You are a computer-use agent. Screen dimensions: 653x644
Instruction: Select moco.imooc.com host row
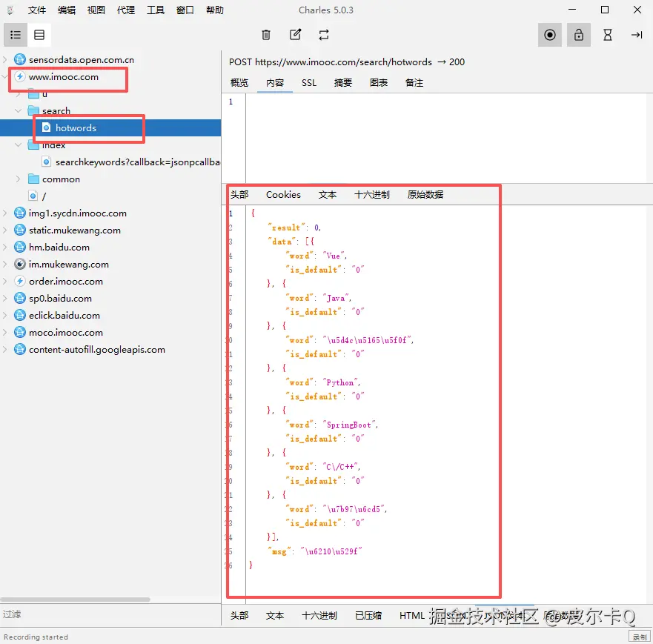tap(110, 333)
